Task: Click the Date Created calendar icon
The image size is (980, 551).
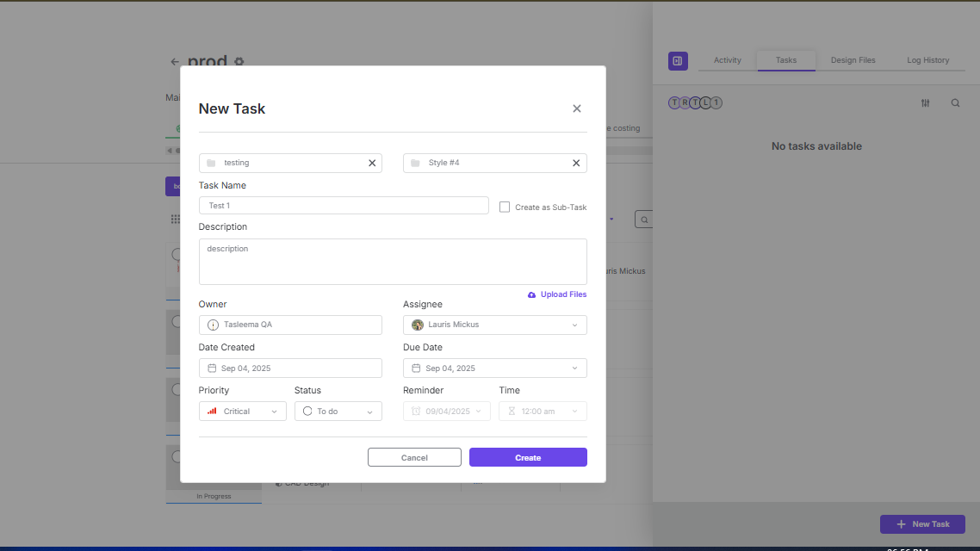Action: (x=212, y=368)
